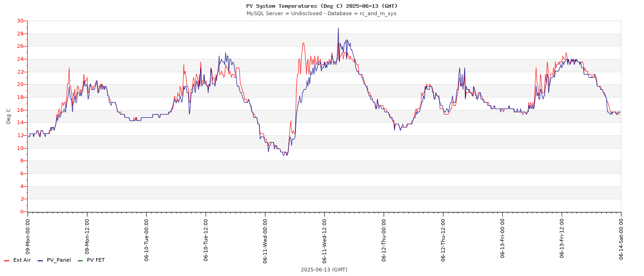This screenshot has height=276, width=644.
Task: Click the red Ext Air peak Wednesday morning
Action: click(x=303, y=43)
